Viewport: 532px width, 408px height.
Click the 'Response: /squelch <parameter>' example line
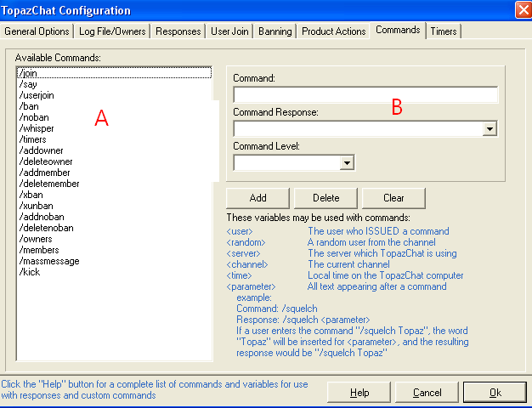tap(303, 320)
